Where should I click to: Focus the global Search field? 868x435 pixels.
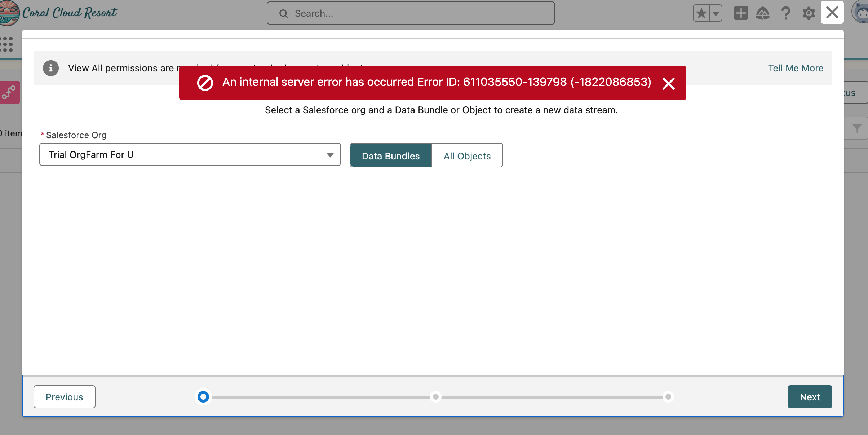coord(411,13)
